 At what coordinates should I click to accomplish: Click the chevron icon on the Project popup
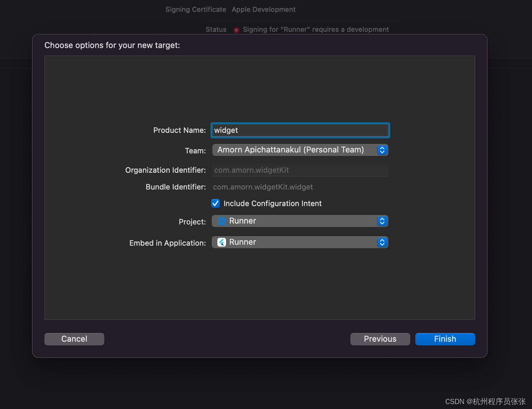382,221
